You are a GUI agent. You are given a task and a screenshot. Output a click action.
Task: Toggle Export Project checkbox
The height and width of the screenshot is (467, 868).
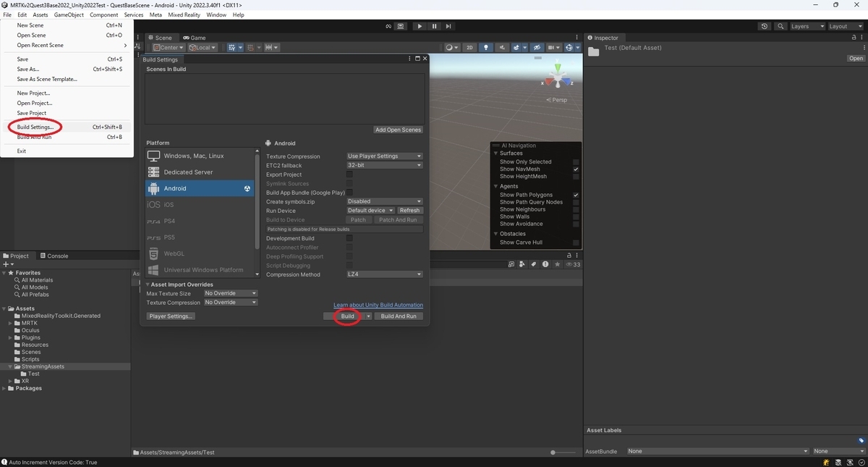pyautogui.click(x=350, y=174)
